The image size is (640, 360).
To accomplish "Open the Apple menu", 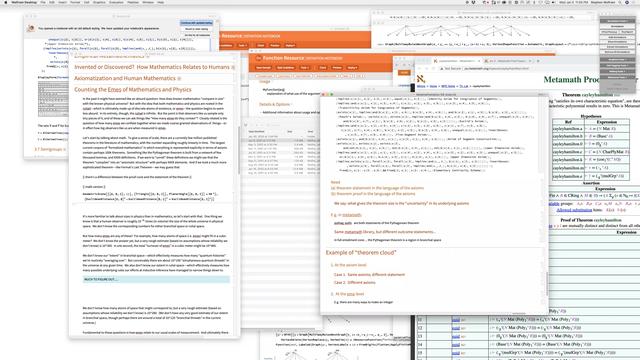I will [x=6, y=2].
